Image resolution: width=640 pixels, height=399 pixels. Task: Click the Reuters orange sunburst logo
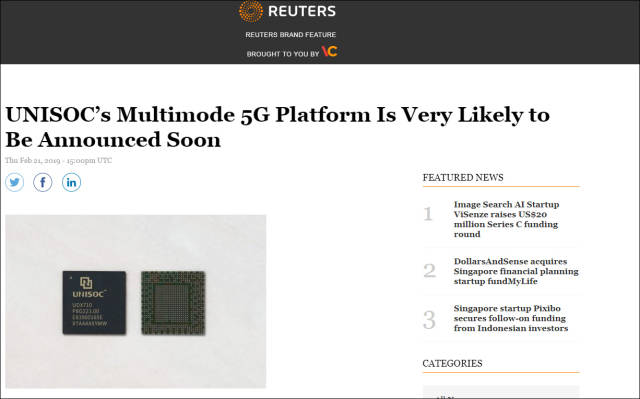251,11
